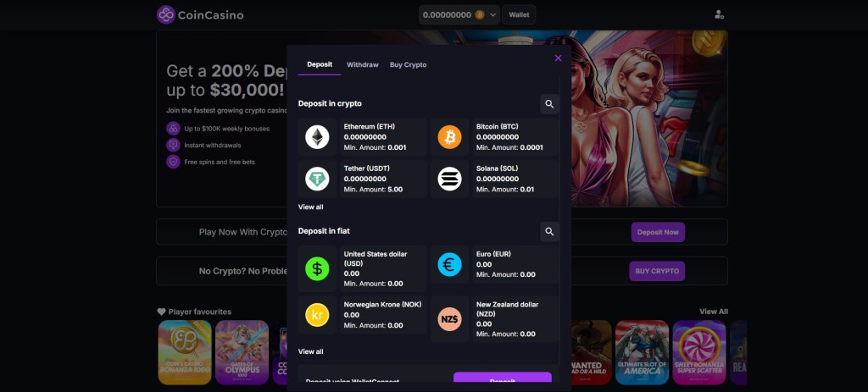
Task: Click the Norwegian Krone (NOK) label
Action: (x=383, y=305)
